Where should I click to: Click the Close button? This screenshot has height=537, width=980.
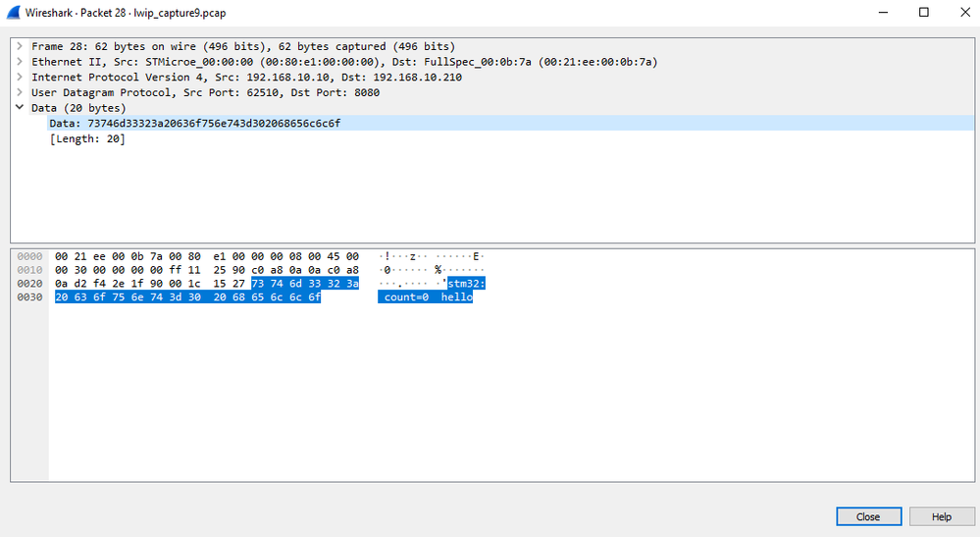(869, 516)
